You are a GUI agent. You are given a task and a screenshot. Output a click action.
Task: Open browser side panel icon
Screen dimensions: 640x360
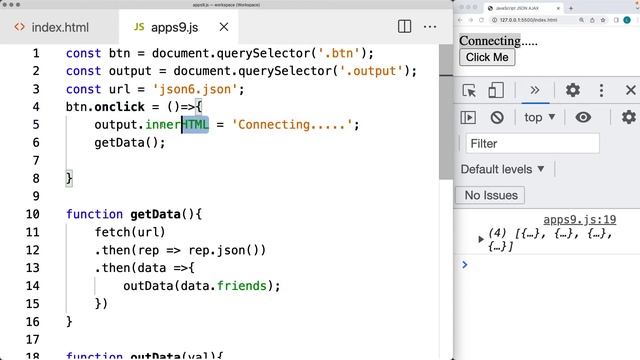click(x=616, y=20)
